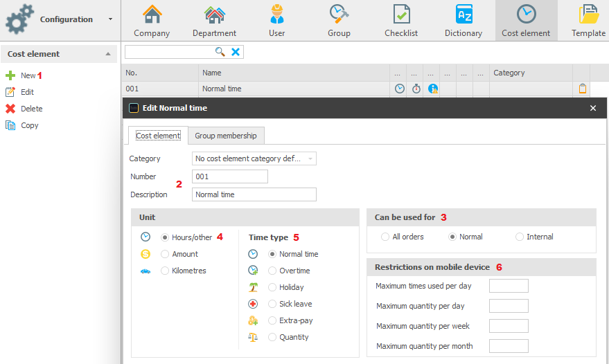Screen dimensions: 609x364
Task: Click the palm tree icon beside Holiday
Action: (254, 287)
